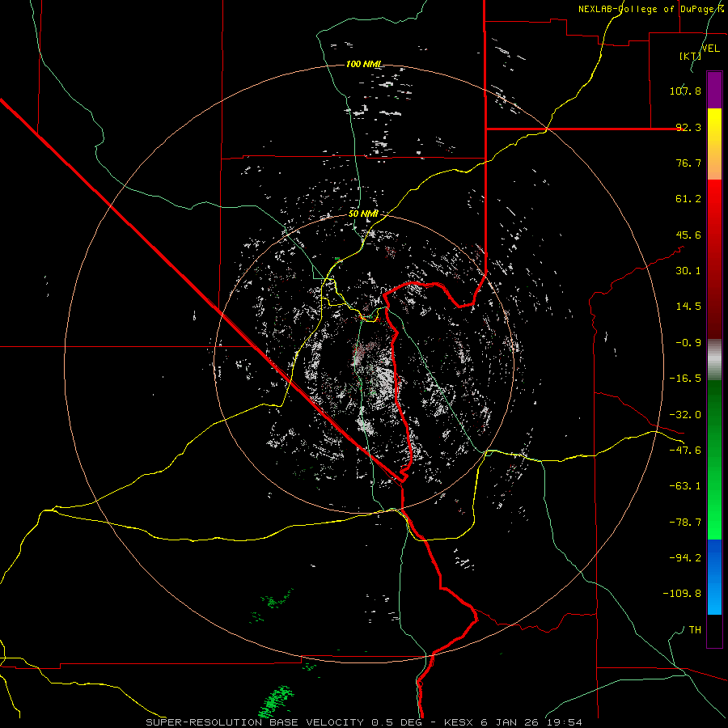This screenshot has height=728, width=728.
Task: Pick the green band on the velocity scale
Action: click(x=714, y=459)
